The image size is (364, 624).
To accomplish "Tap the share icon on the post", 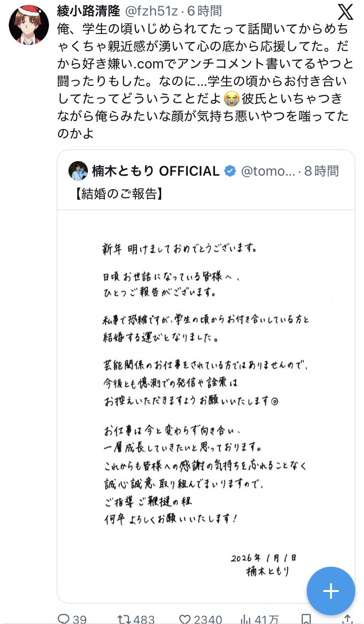I will 347,619.
